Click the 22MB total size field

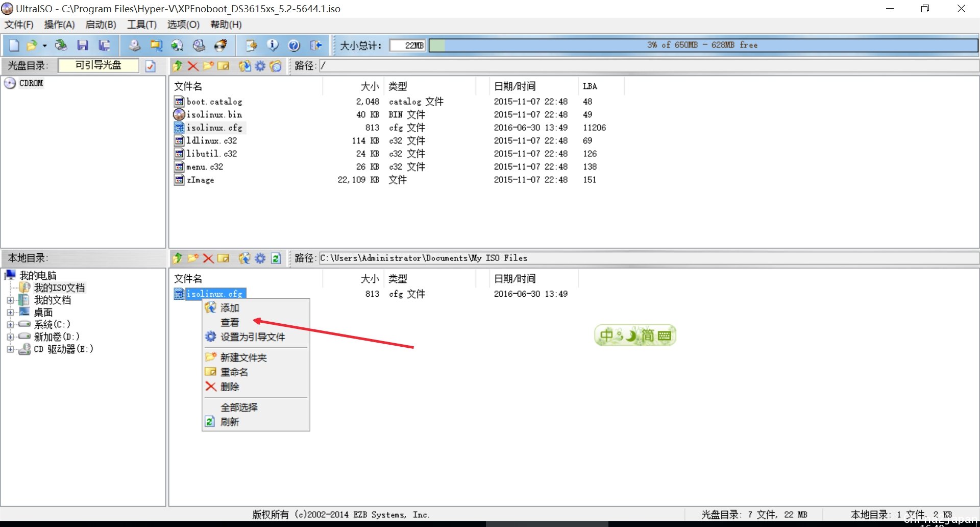(408, 45)
